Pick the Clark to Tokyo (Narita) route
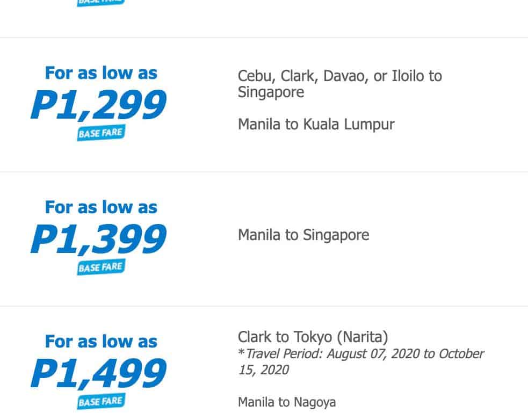Viewport: 528px width, 420px height. (313, 337)
